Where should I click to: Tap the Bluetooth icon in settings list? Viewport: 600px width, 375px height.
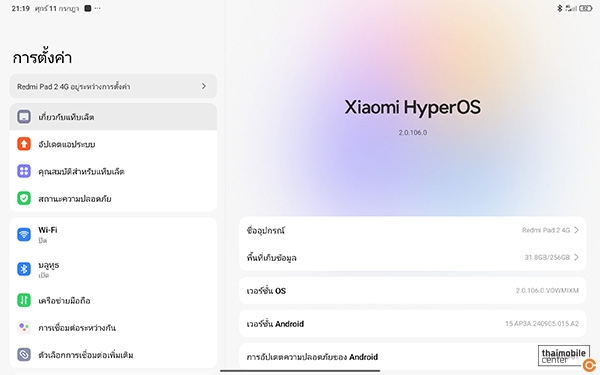pos(24,269)
